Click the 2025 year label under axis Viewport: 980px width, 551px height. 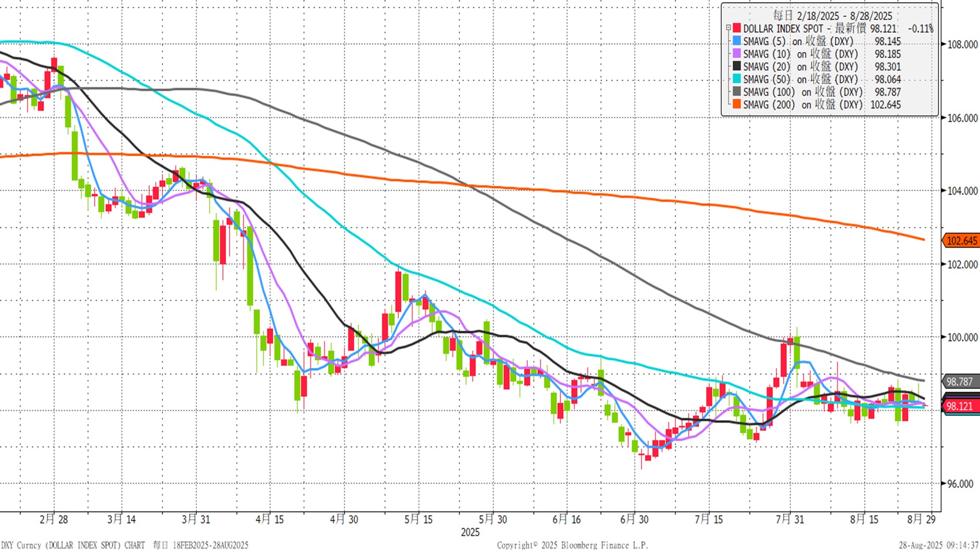(x=470, y=532)
